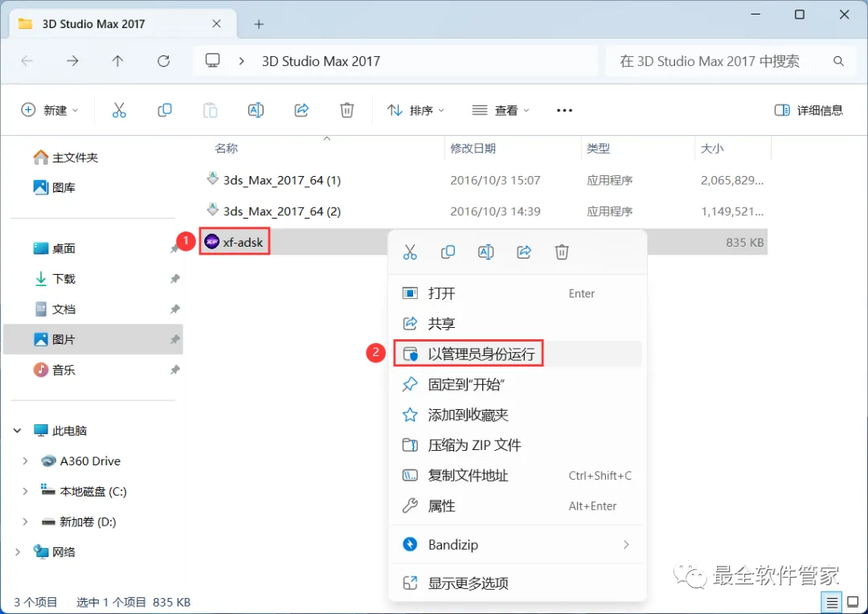Click the Cut icon in the context menu

[410, 252]
